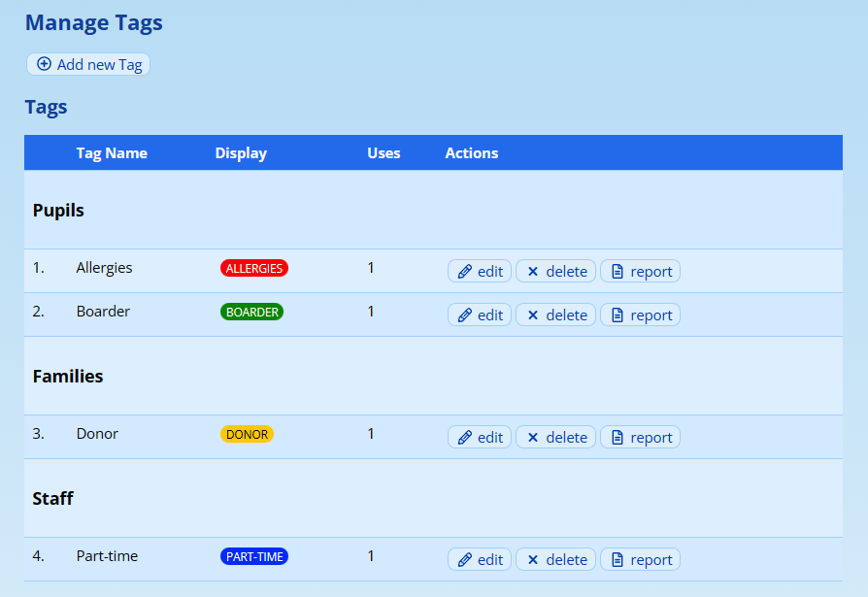Select the green BOARDER tag badge
The image size is (868, 597).
point(252,312)
